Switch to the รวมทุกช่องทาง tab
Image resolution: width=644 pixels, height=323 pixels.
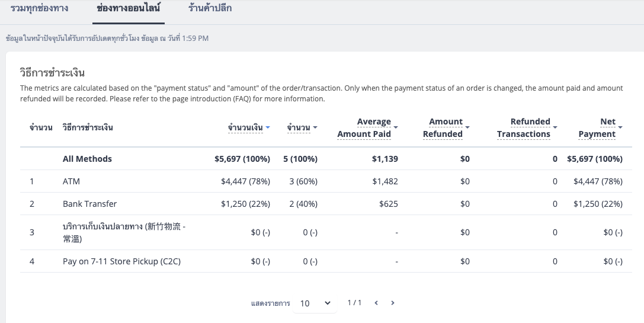click(x=40, y=8)
